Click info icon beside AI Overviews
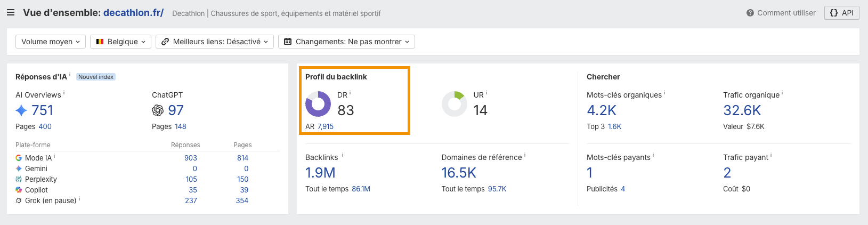This screenshot has width=868, height=225. pyautogui.click(x=64, y=93)
